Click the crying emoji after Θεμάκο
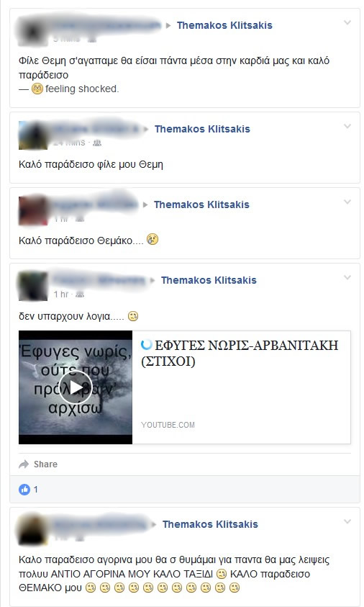Screen dimensions: 364x607 pos(153,240)
